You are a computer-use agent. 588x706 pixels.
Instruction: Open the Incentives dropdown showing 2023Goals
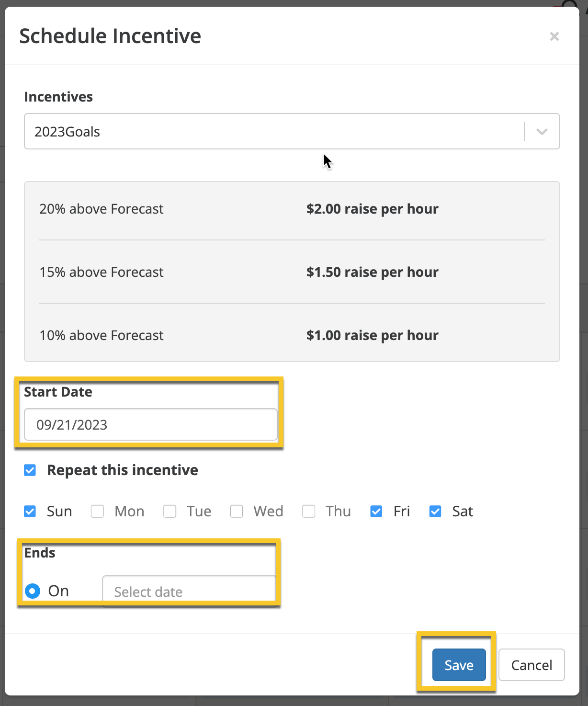click(273, 131)
